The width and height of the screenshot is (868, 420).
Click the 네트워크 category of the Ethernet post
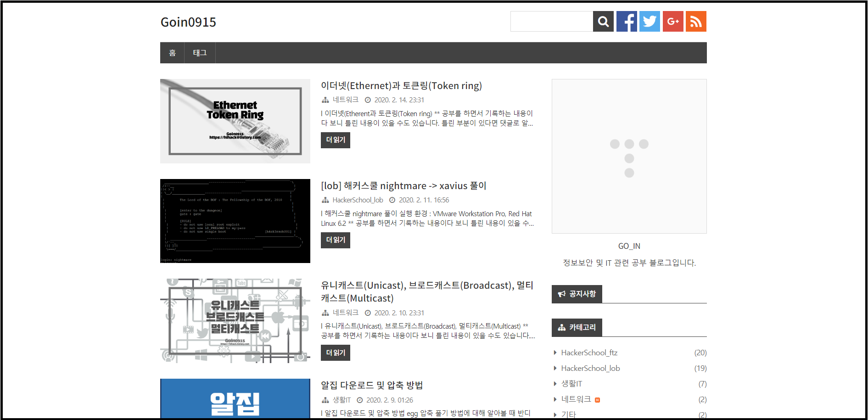click(345, 100)
